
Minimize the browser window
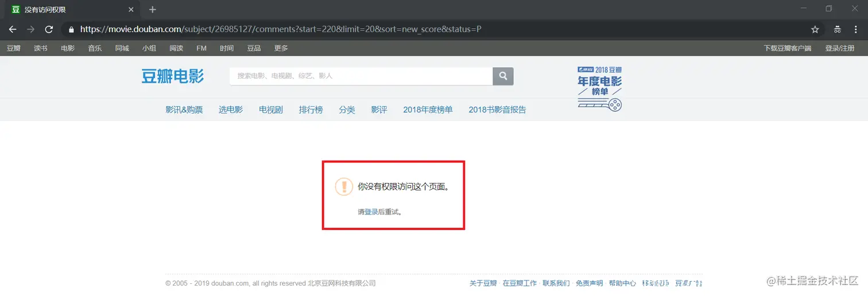click(803, 9)
